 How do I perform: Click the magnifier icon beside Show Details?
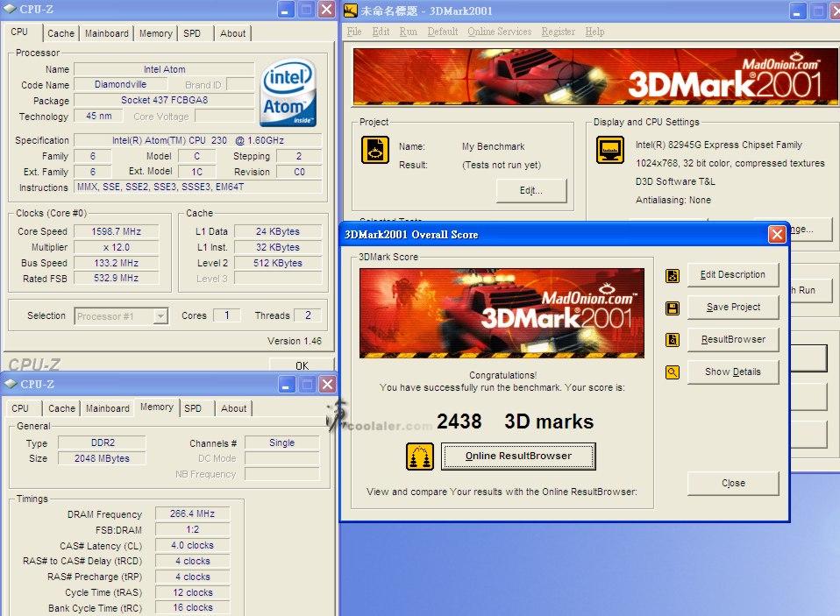tap(673, 372)
